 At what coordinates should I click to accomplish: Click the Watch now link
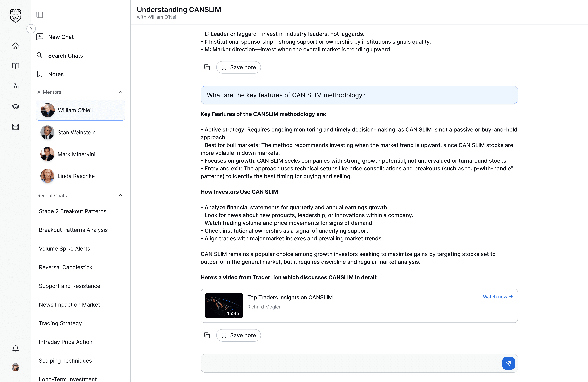[498, 297]
